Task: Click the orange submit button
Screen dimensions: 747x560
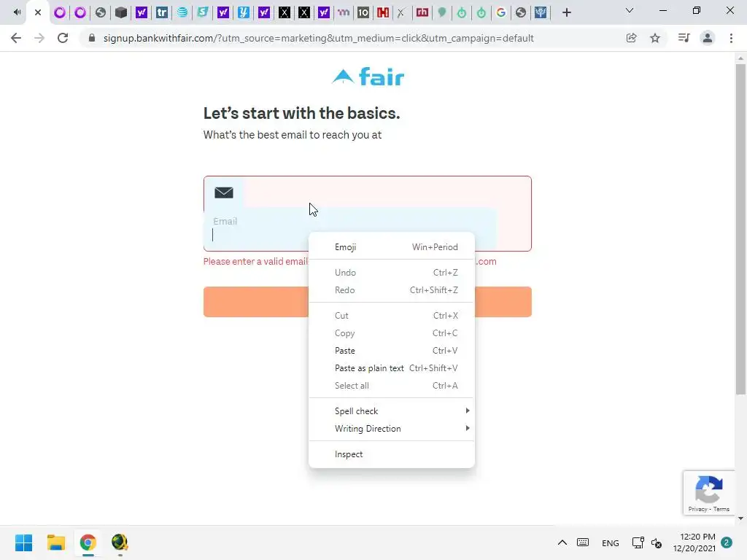Action: (x=368, y=302)
